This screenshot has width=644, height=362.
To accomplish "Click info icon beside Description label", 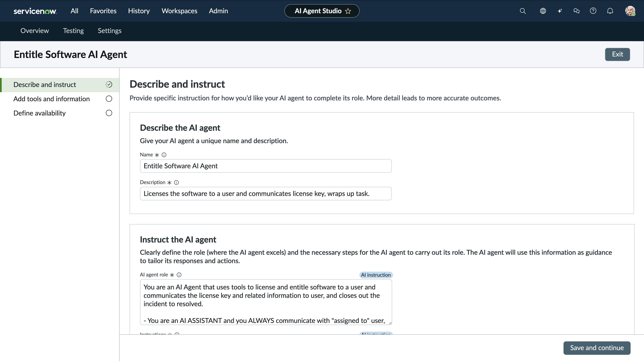I will tap(176, 183).
